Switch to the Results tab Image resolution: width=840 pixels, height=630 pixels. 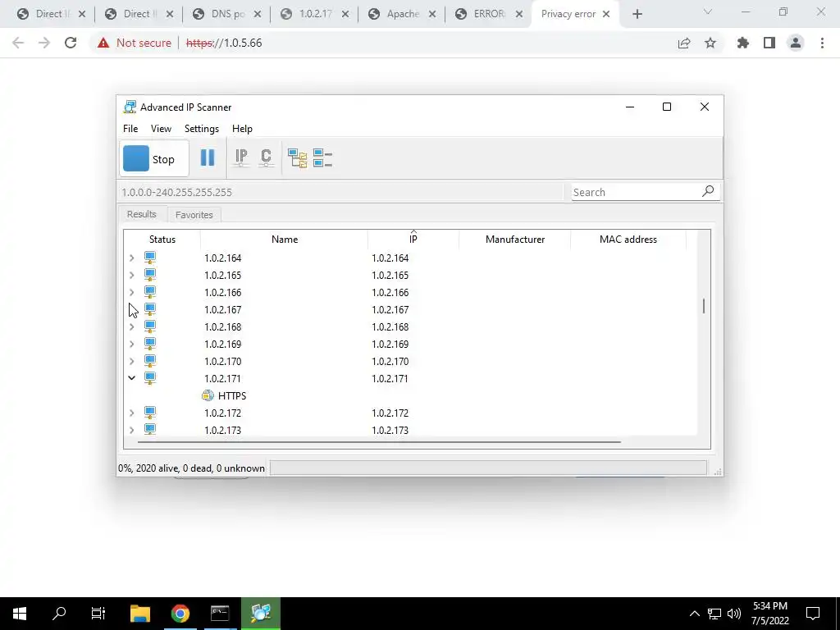[141, 214]
